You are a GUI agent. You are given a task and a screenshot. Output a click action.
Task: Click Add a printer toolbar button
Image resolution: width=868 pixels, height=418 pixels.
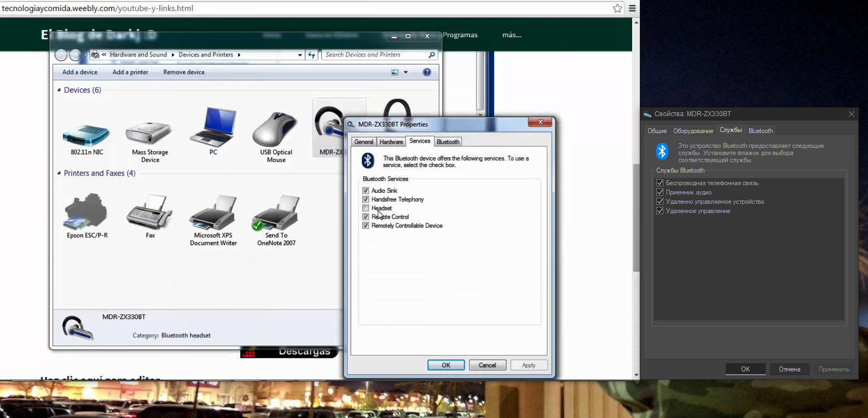click(x=130, y=72)
